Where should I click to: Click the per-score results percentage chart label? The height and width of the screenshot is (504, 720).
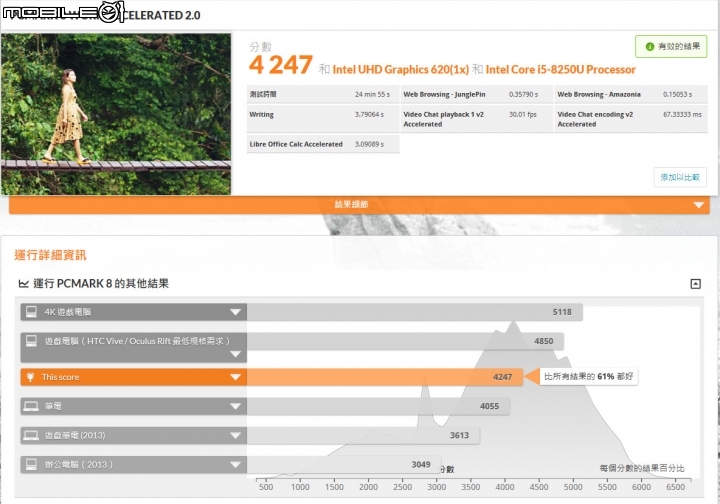tap(642, 468)
